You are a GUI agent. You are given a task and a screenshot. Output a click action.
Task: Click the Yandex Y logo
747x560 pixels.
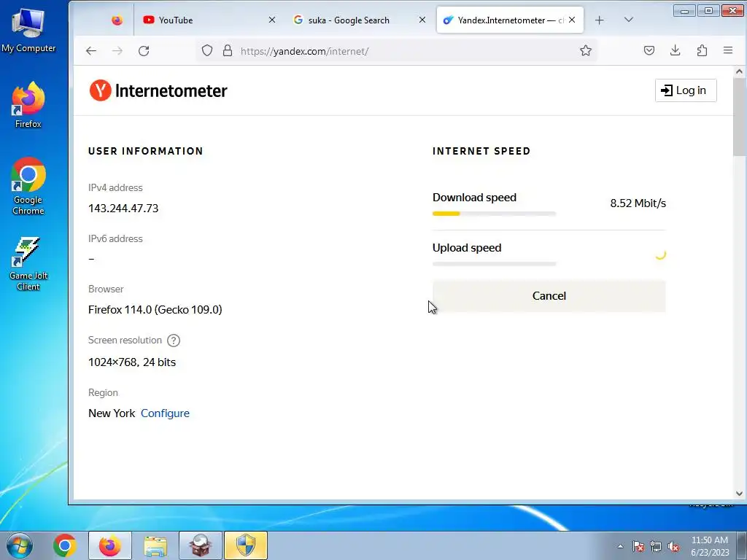(101, 90)
